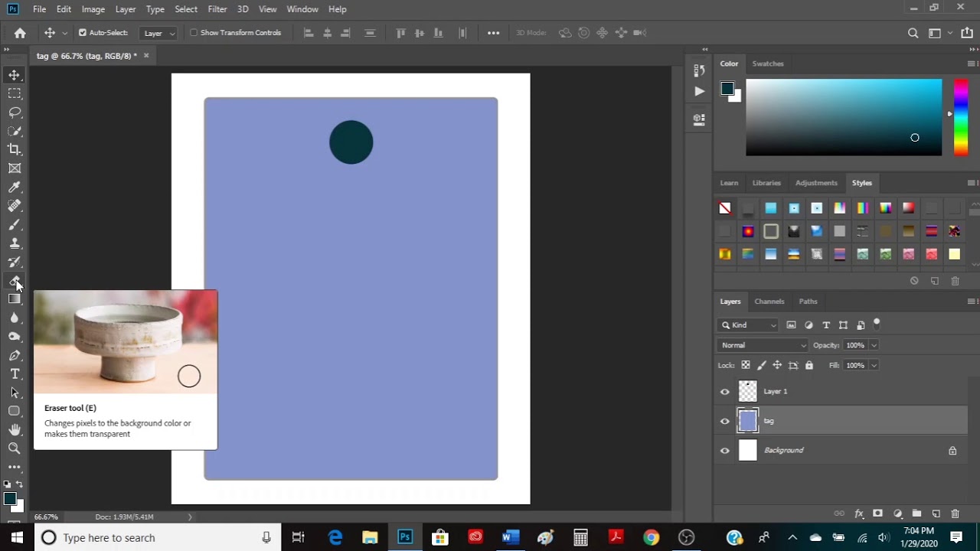Select the Horizontal Type tool
The image size is (980, 551).
tap(15, 374)
